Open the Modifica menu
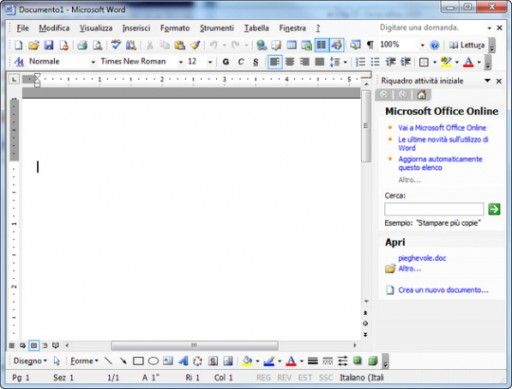 [x=54, y=28]
